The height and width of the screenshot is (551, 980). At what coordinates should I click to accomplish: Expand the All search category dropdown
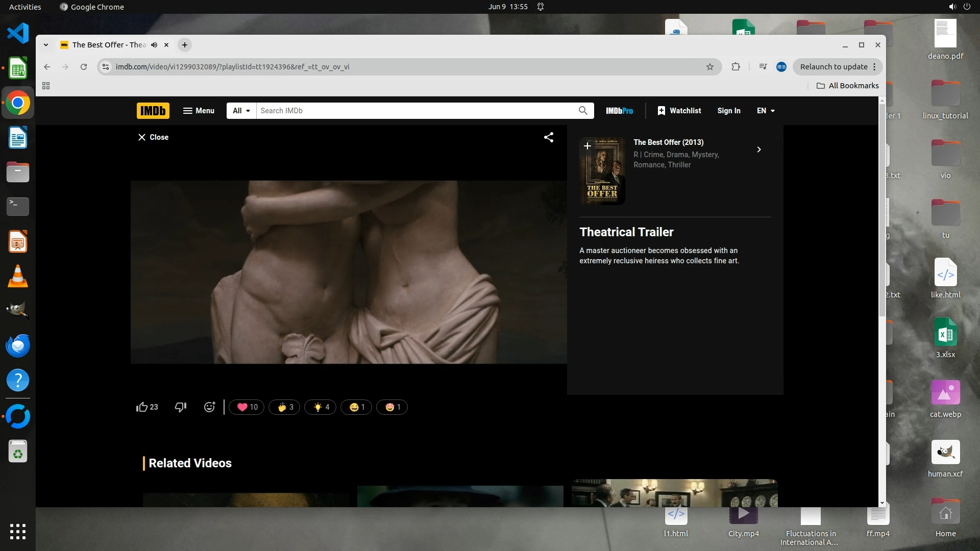(x=241, y=111)
